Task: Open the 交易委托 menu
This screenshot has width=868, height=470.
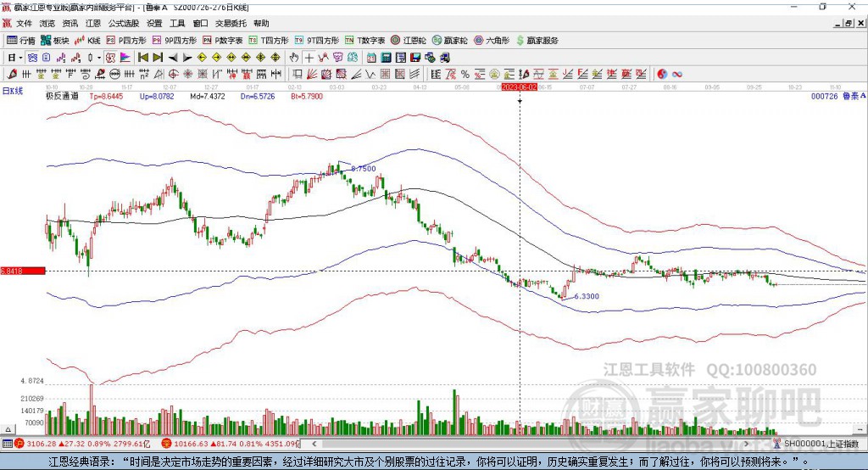Action: click(231, 23)
